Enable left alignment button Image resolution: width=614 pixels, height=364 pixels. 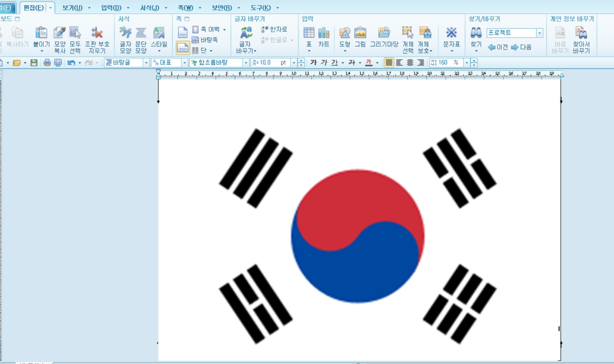[399, 63]
